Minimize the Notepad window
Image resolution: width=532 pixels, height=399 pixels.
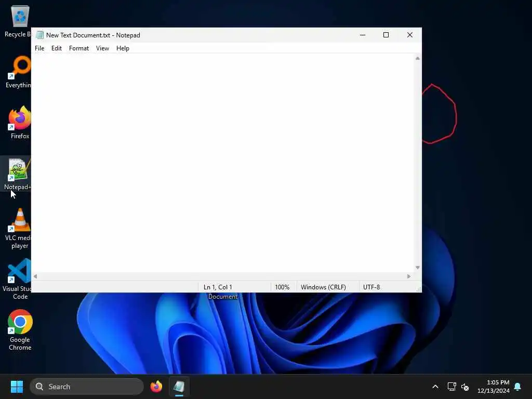[x=363, y=35]
